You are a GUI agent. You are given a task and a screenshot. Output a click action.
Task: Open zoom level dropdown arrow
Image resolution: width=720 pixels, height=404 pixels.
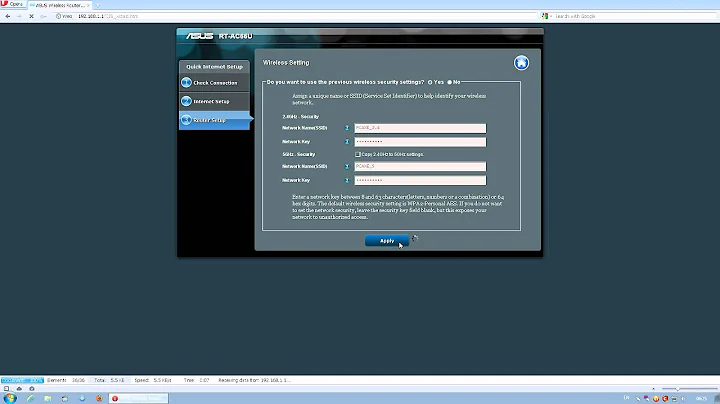pyautogui.click(x=653, y=388)
